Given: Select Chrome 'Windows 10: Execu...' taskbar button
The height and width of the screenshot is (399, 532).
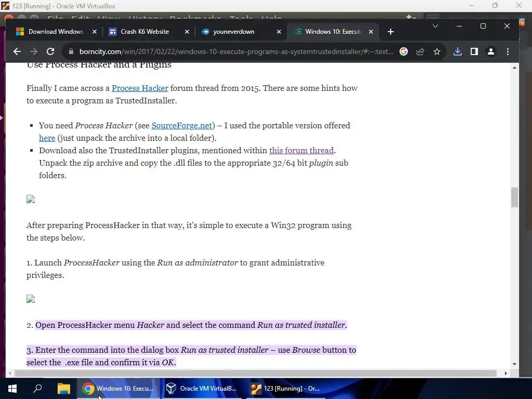Looking at the screenshot, I should tap(118, 389).
